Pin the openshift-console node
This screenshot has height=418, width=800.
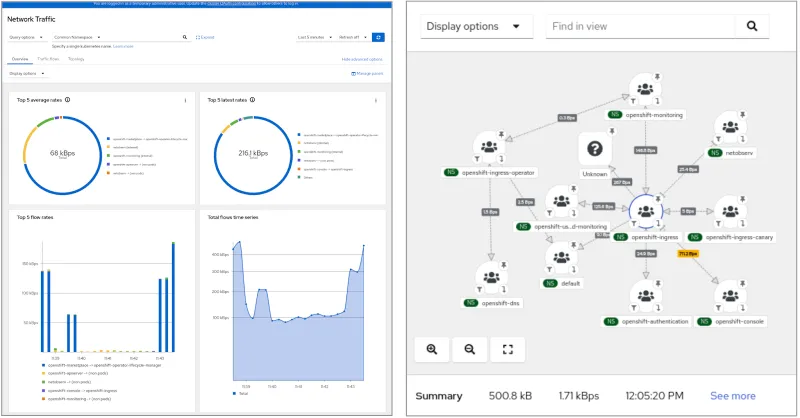pyautogui.click(x=742, y=283)
